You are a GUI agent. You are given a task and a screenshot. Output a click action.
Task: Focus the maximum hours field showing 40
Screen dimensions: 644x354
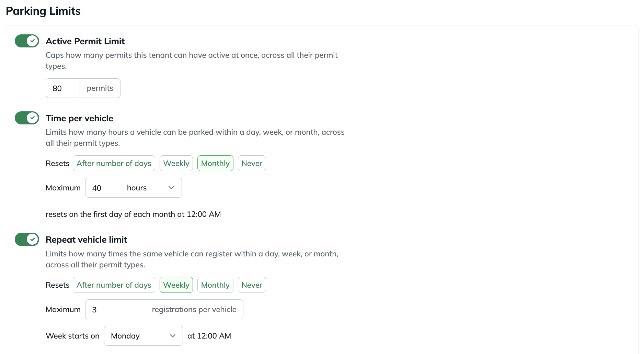pos(103,188)
